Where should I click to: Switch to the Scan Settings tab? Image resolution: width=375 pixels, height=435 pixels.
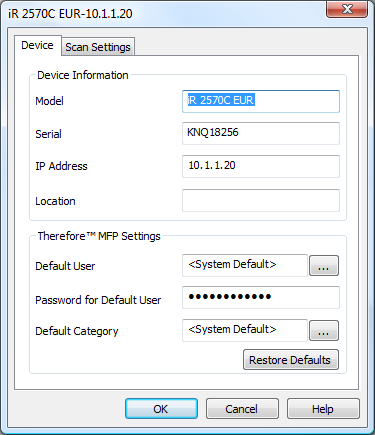(x=98, y=47)
